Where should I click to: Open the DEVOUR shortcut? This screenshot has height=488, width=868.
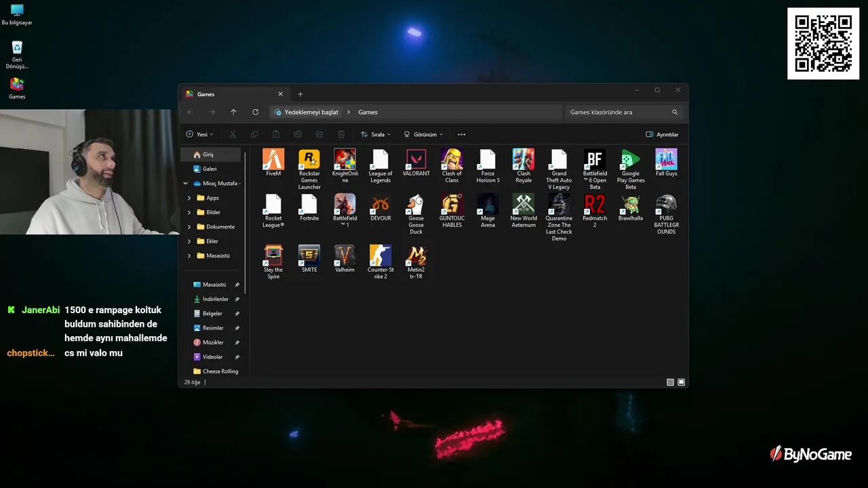coord(380,207)
